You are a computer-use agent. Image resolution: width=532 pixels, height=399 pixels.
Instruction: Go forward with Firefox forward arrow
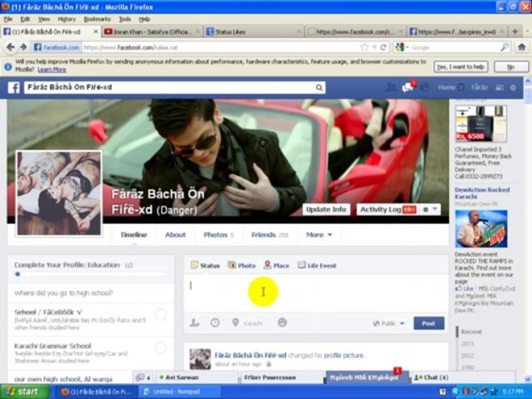click(23, 47)
